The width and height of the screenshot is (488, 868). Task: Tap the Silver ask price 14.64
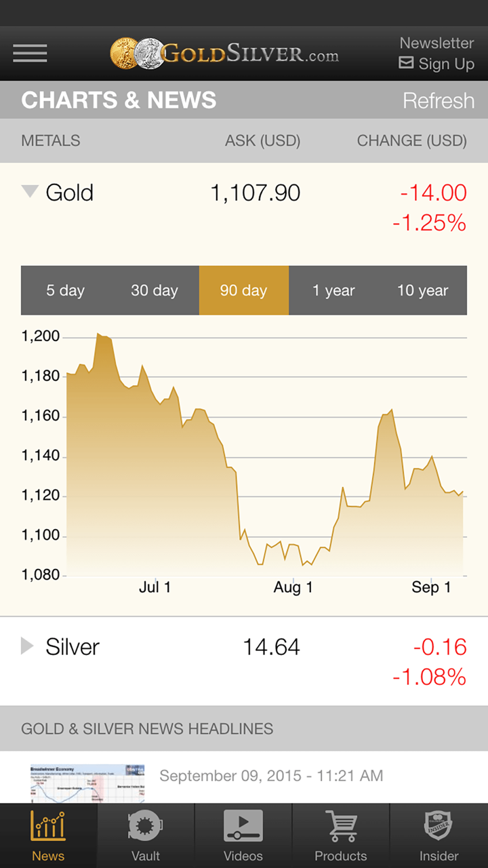coord(271,647)
